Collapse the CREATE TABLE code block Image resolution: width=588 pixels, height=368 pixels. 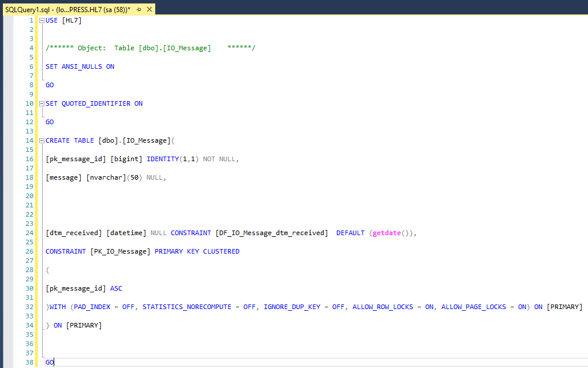tap(42, 141)
